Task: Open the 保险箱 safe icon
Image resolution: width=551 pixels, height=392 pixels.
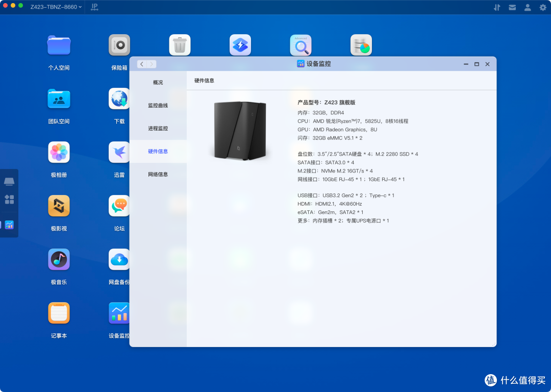Action: 119,45
